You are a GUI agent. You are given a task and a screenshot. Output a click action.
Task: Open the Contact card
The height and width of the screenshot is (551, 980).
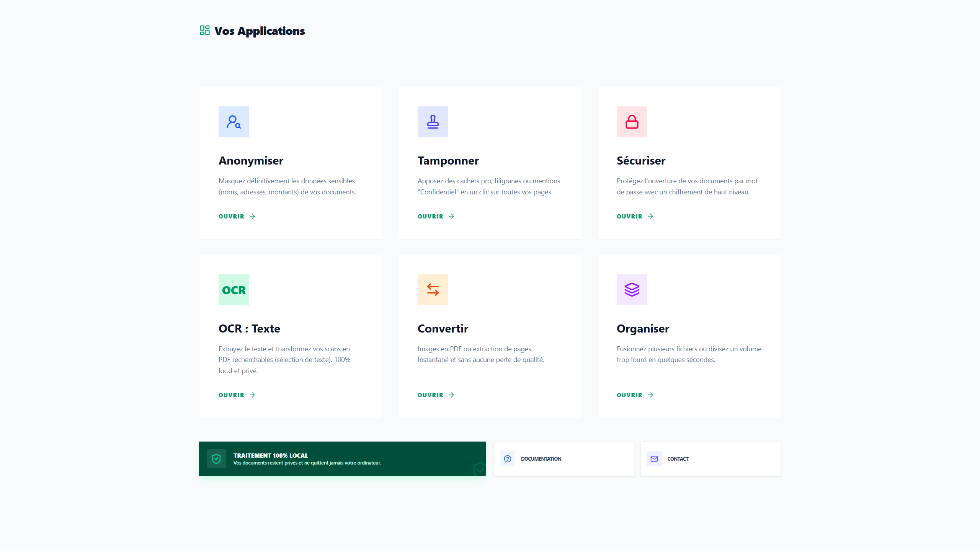click(710, 459)
